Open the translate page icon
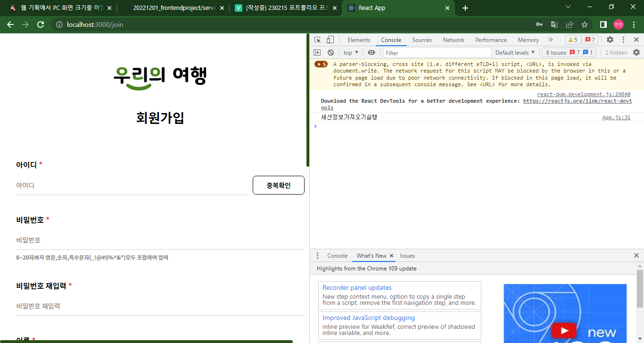This screenshot has height=343, width=644. [x=554, y=24]
